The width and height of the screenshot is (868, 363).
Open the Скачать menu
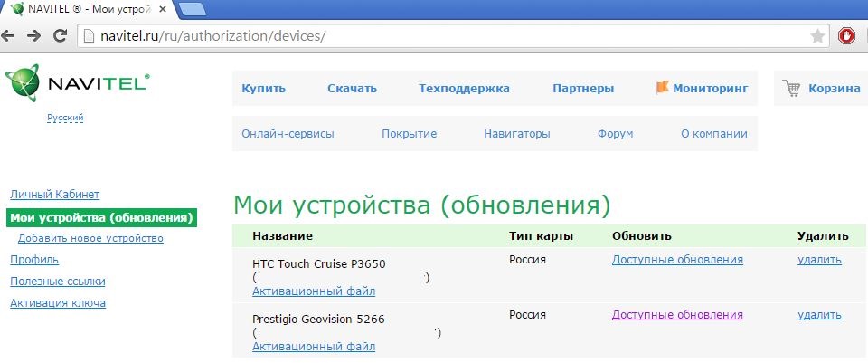pyautogui.click(x=352, y=88)
